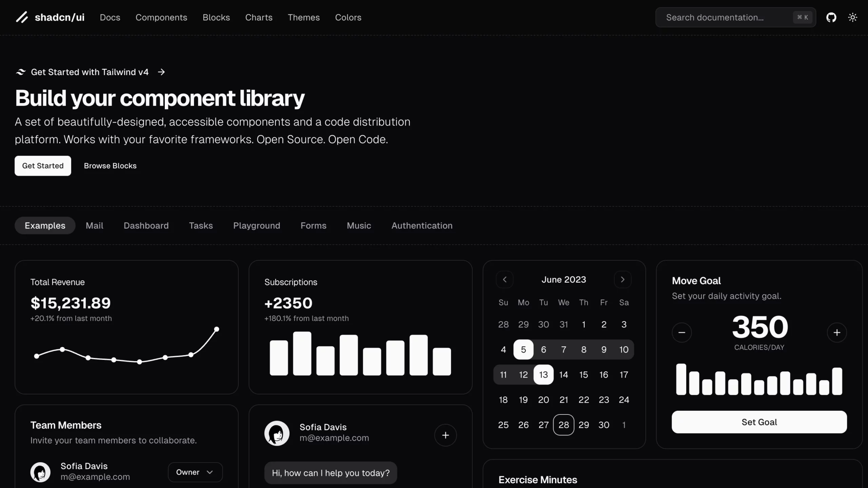
Task: Open the GitHub repository icon
Action: [831, 17]
